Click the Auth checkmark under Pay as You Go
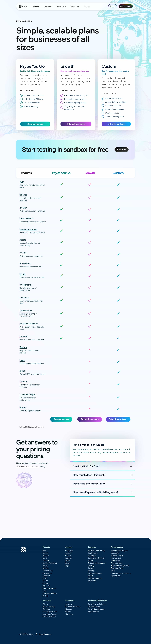The image size is (151, 644). 61,185
